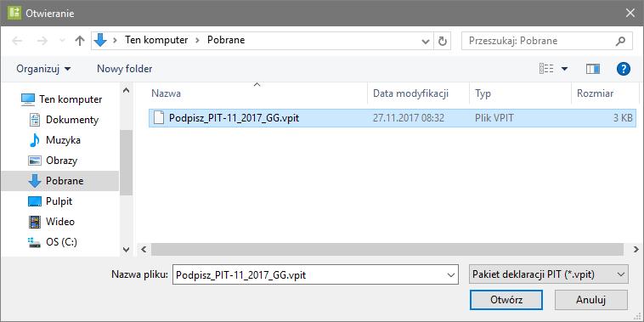Click the search magnifier icon
644x322 pixels.
coord(620,41)
